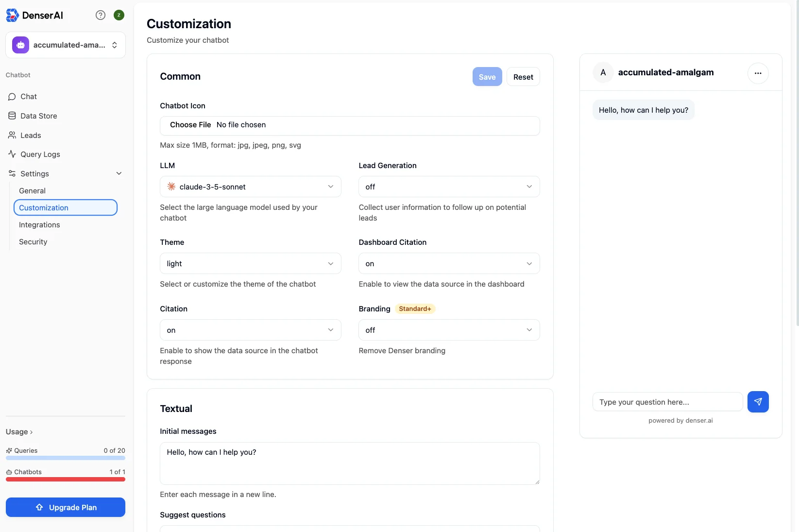Viewport: 799px width, 532px height.
Task: Open the Security settings section
Action: point(33,241)
